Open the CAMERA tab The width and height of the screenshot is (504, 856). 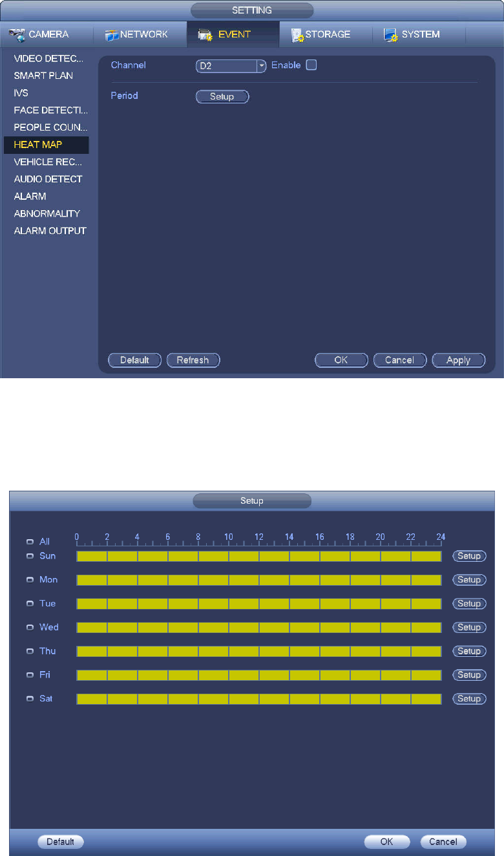pyautogui.click(x=47, y=34)
